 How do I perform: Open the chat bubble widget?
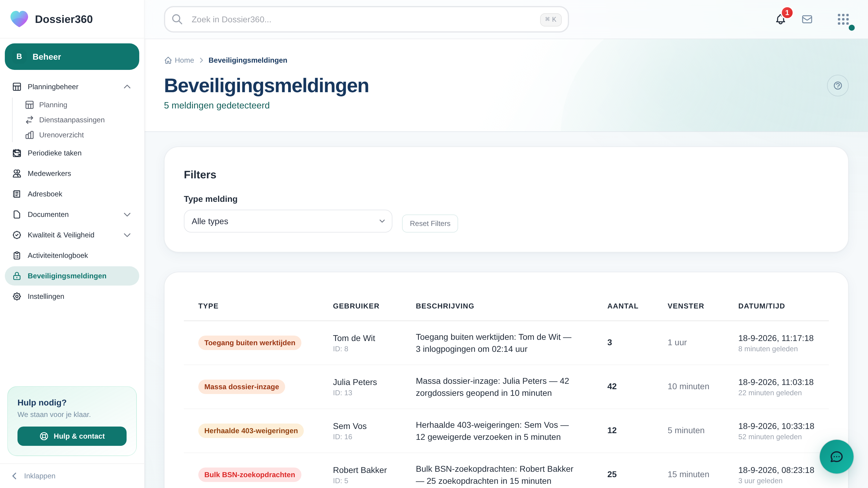point(836,457)
